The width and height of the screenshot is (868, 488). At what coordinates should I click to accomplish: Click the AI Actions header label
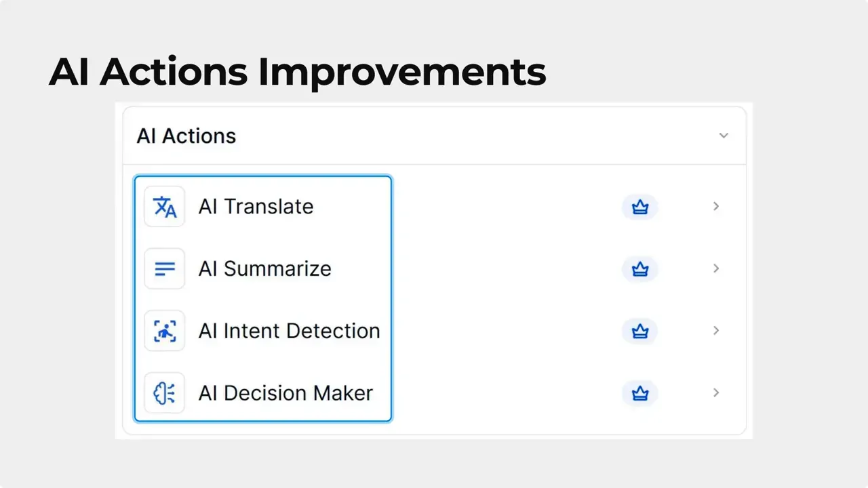click(x=186, y=136)
